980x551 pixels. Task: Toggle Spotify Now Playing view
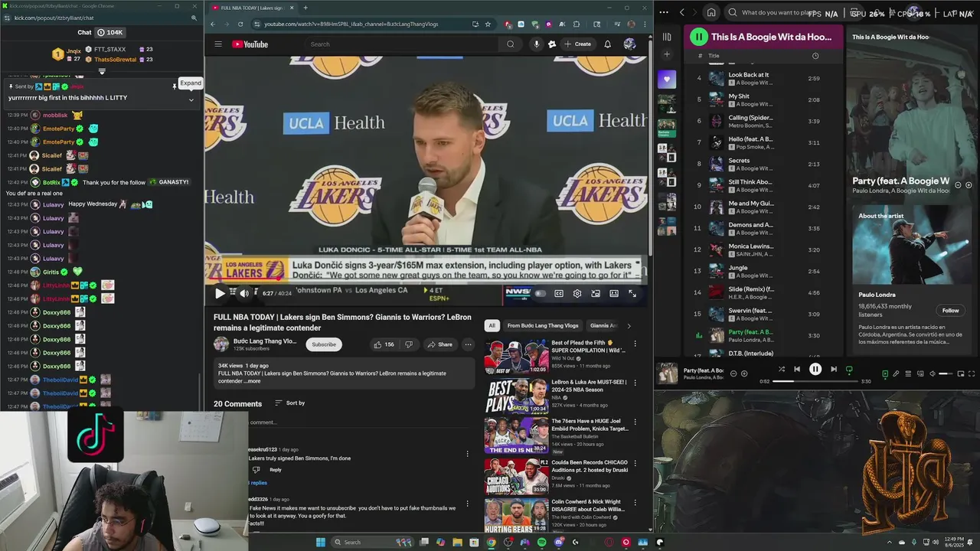point(885,373)
